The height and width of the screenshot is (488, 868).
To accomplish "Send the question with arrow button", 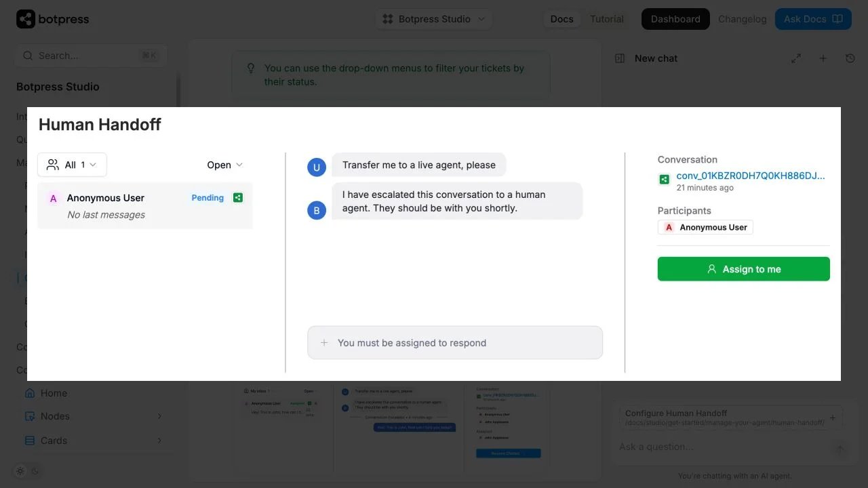I will tap(840, 448).
